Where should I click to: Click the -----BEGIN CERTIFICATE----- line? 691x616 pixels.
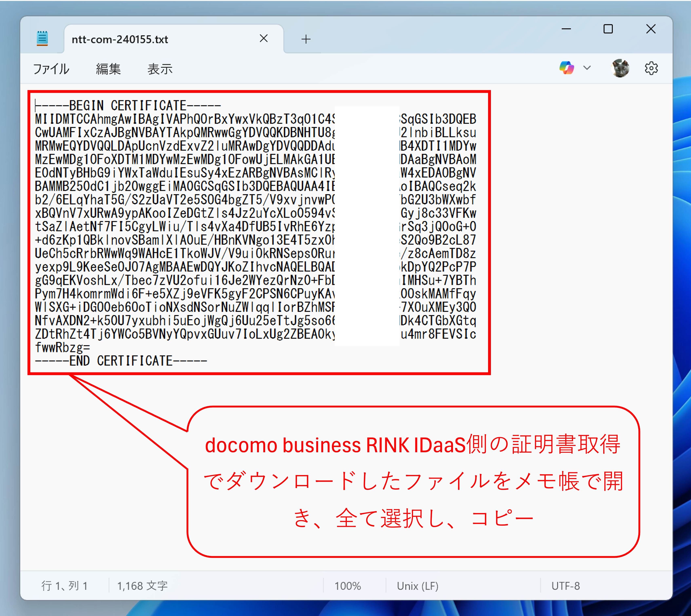tap(128, 106)
